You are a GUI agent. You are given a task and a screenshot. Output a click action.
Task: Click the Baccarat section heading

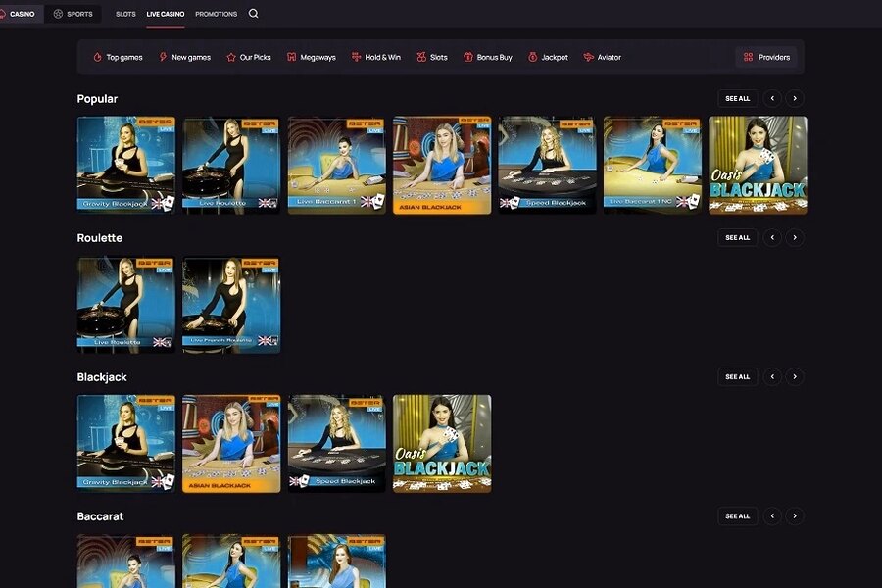point(100,516)
